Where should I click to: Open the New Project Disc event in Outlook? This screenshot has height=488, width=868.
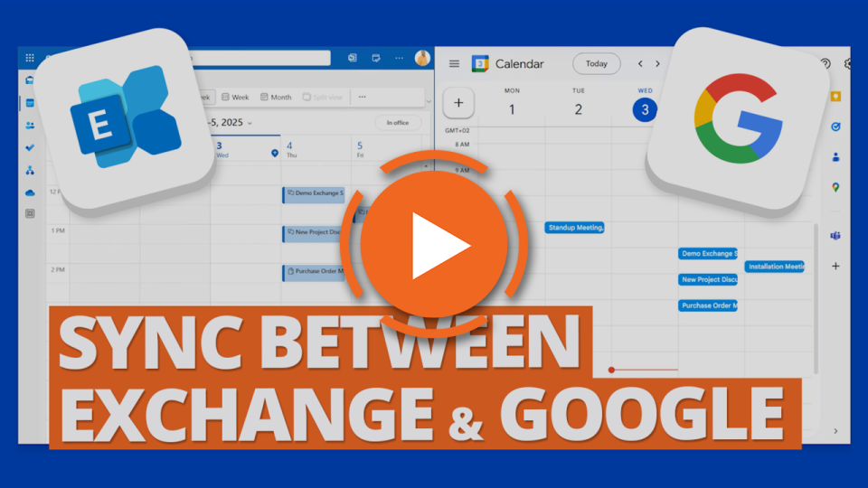(312, 233)
